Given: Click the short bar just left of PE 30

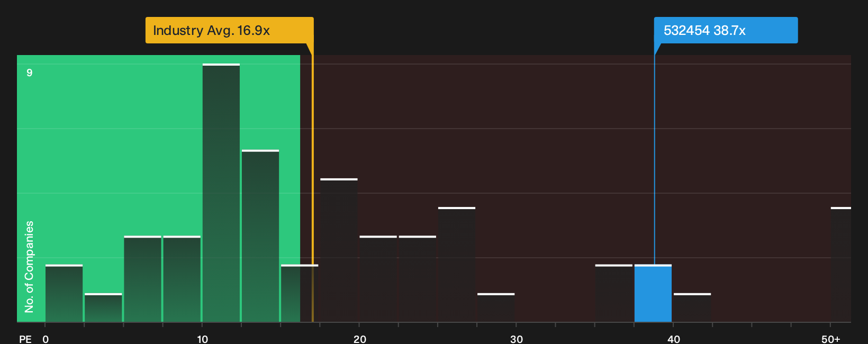Looking at the screenshot, I should tap(496, 307).
